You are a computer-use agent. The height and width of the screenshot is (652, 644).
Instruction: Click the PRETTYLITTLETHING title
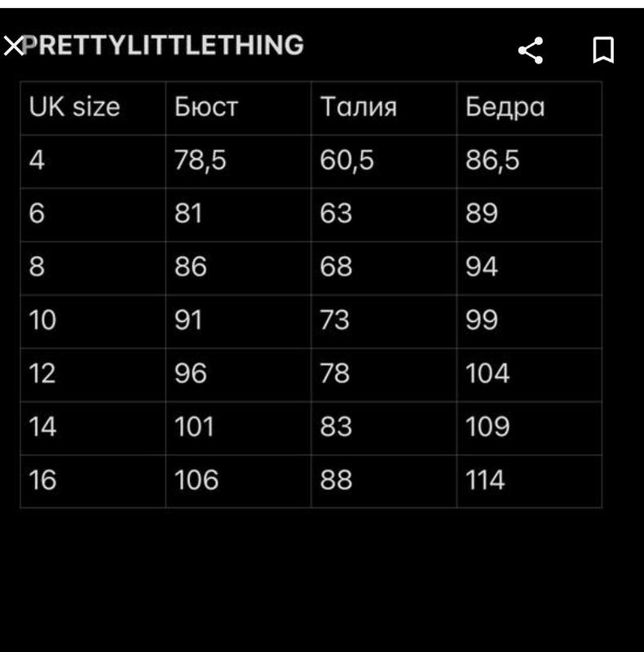click(x=163, y=45)
